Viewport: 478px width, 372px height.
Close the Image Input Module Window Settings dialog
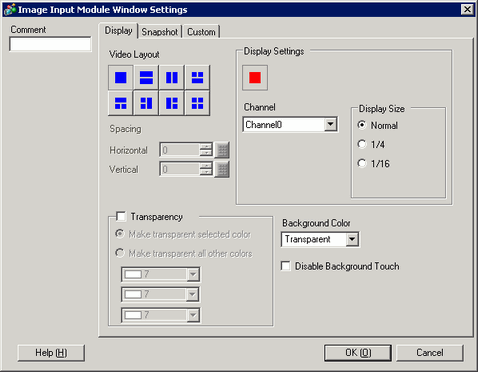[467, 9]
